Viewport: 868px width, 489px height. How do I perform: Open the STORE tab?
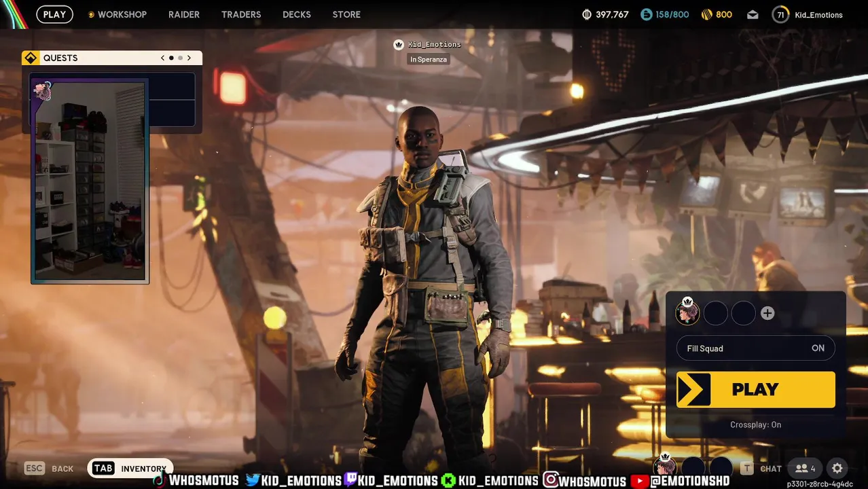coord(346,14)
